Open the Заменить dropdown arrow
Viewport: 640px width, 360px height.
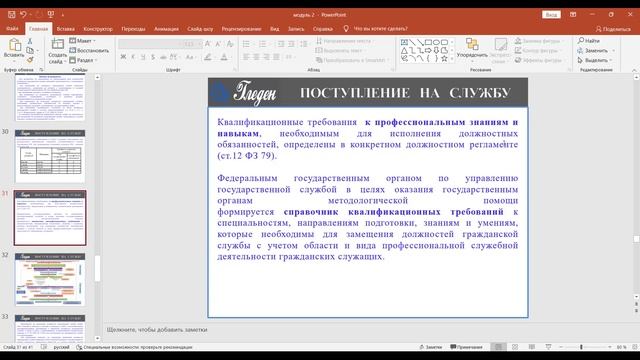coord(613,51)
